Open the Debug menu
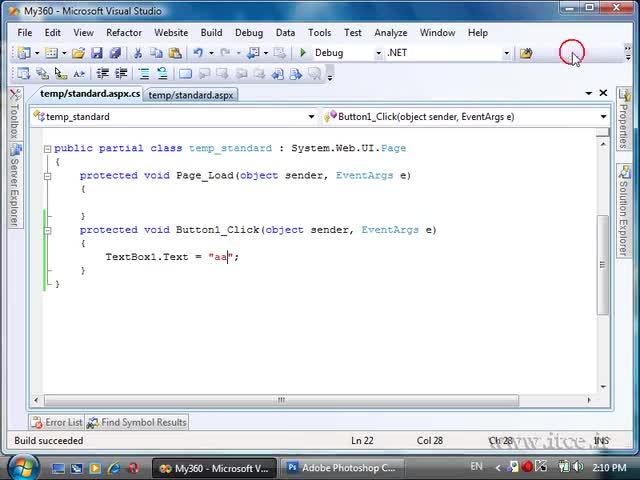This screenshot has width=640, height=480. pos(249,33)
